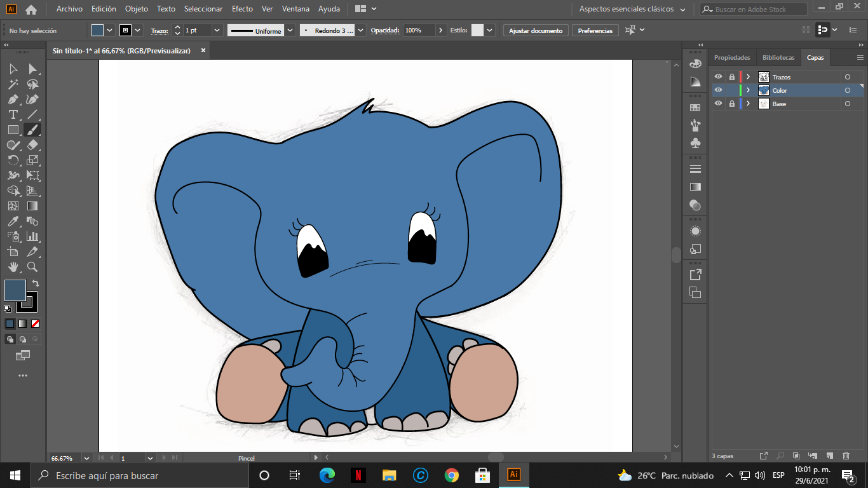Screen dimensions: 868x488
Task: Click the Fill color swatch in toolbar
Action: coord(15,290)
